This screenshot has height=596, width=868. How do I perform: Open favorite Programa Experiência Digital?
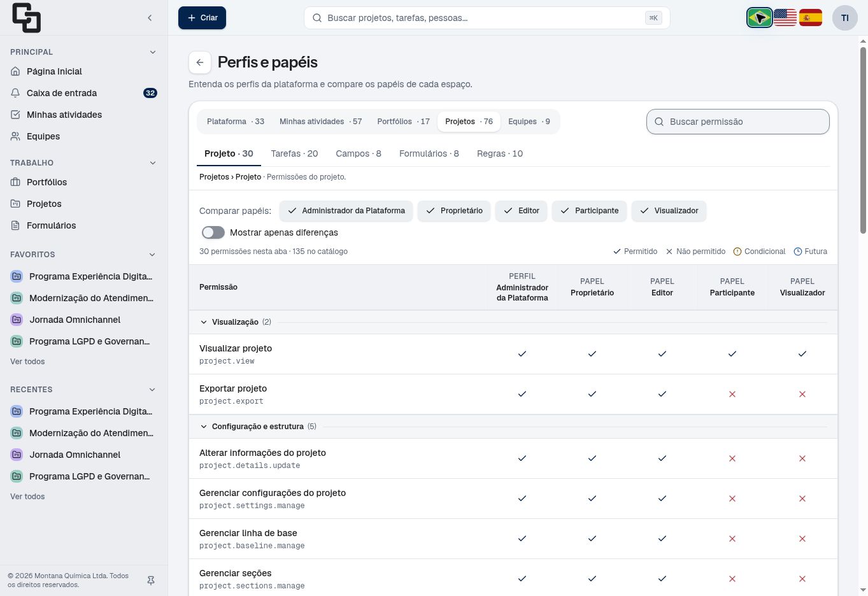point(83,276)
